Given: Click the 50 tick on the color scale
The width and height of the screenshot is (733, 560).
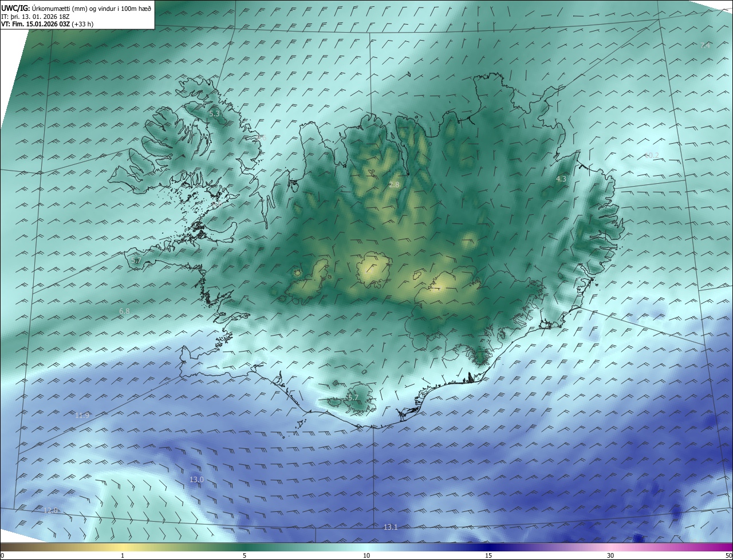Looking at the screenshot, I should click(x=728, y=555).
